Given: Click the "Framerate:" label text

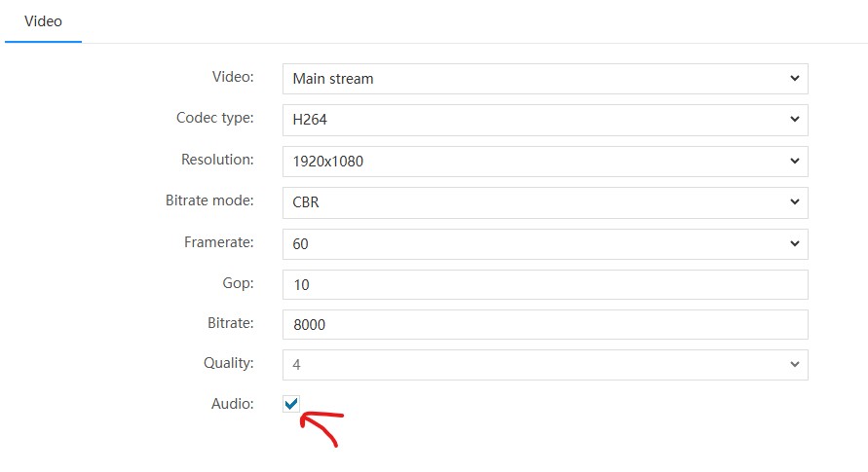Looking at the screenshot, I should click(x=218, y=242).
